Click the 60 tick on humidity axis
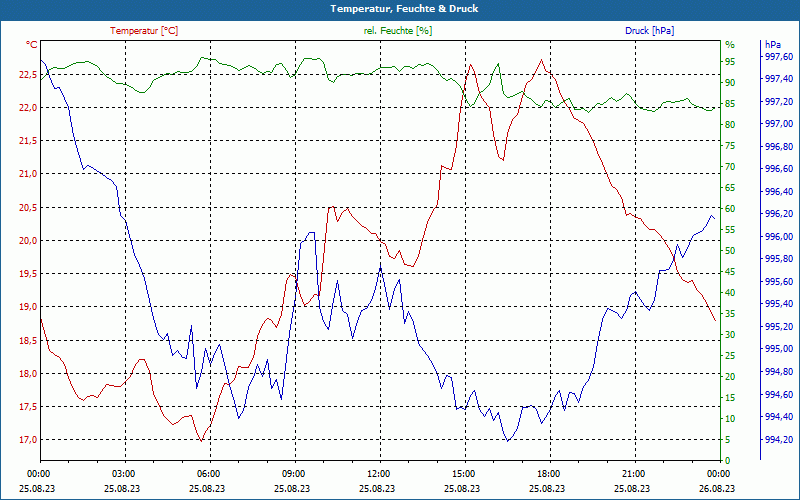The image size is (800, 500). point(730,209)
